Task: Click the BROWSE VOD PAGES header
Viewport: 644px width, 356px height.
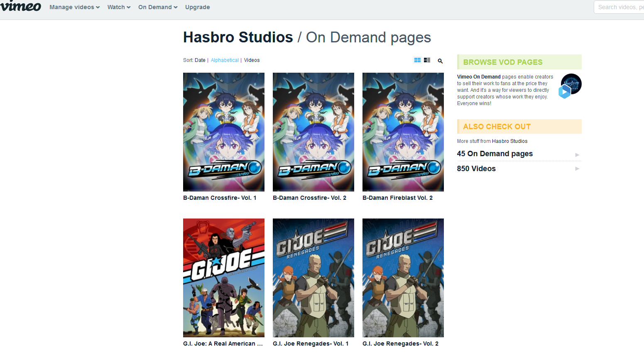Action: [x=519, y=62]
